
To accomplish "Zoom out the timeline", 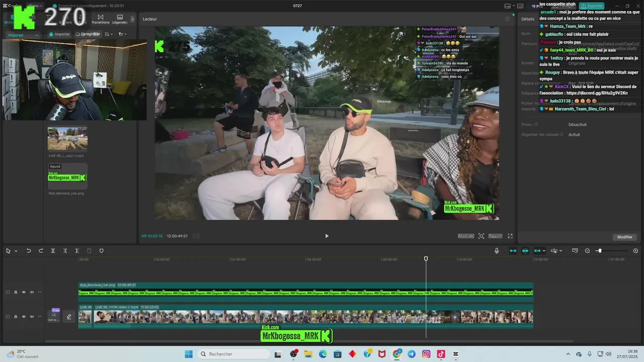I will (587, 251).
